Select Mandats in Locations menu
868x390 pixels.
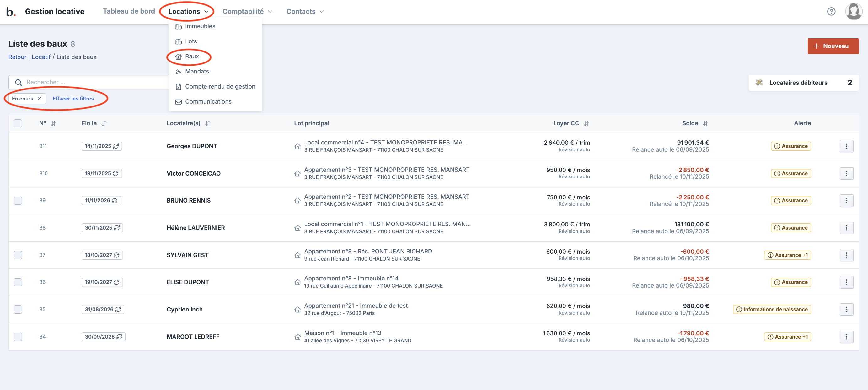[x=197, y=72]
